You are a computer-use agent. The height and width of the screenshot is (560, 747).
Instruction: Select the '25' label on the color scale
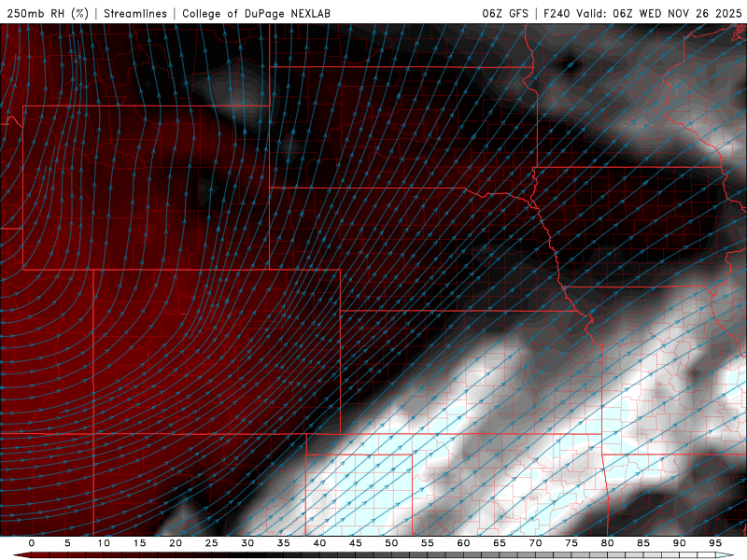(x=212, y=543)
